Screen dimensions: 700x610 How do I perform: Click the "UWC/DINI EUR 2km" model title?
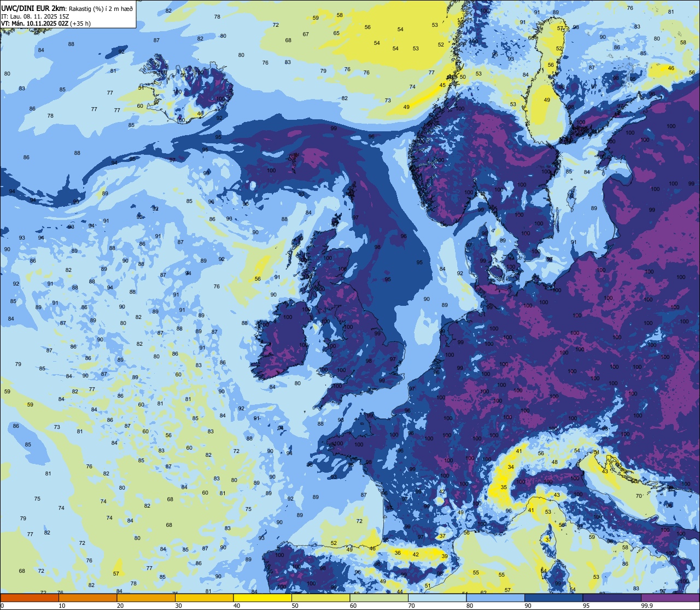[x=33, y=8]
